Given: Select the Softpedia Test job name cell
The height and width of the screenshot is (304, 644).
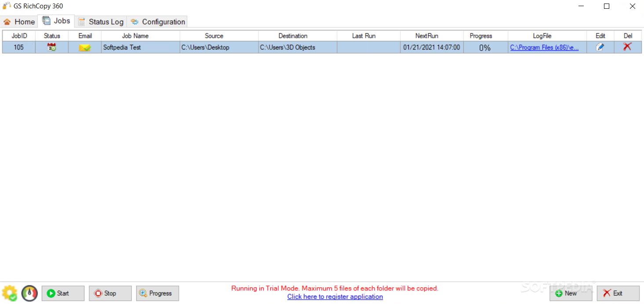Looking at the screenshot, I should [141, 47].
